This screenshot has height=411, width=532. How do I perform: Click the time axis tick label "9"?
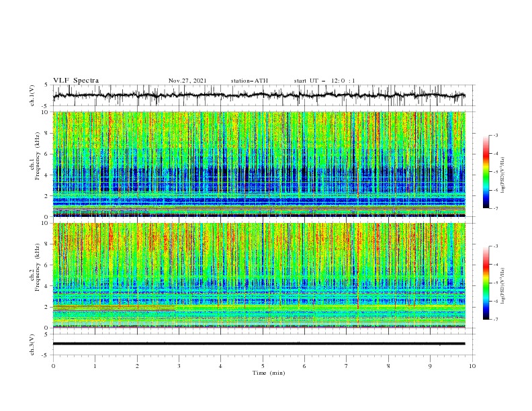pos(430,366)
